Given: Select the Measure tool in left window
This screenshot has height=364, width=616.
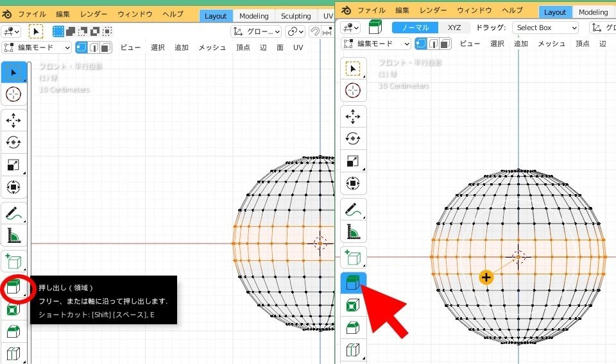Looking at the screenshot, I should click(13, 235).
